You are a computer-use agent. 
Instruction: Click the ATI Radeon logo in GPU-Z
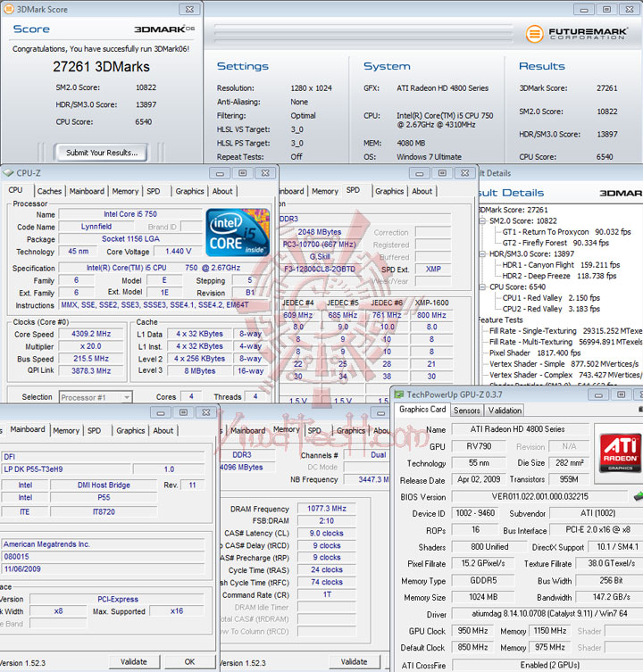coord(621,452)
